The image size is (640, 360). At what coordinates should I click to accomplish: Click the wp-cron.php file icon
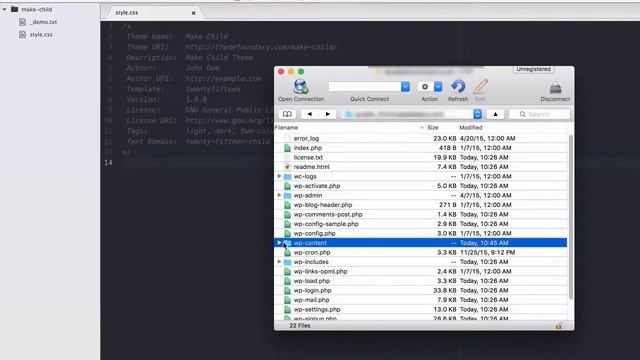tap(287, 252)
